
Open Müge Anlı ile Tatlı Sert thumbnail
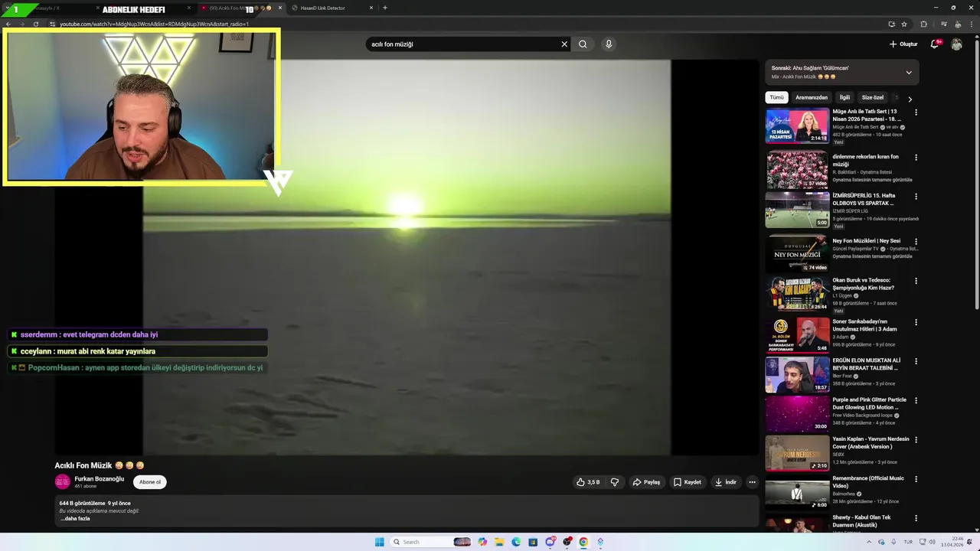click(797, 126)
